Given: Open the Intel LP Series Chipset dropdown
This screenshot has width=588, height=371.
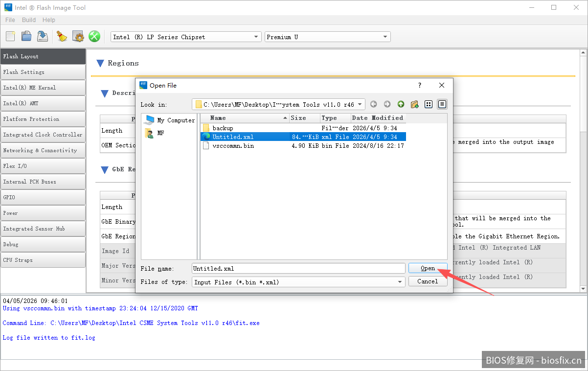Looking at the screenshot, I should (x=186, y=37).
